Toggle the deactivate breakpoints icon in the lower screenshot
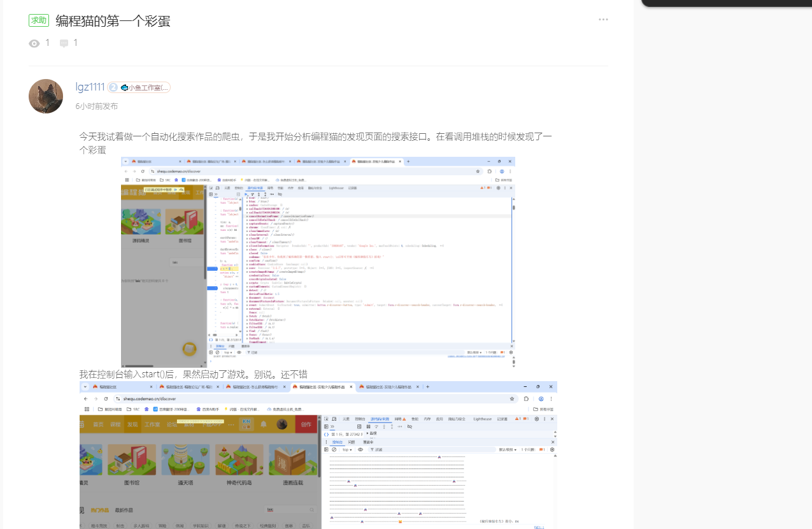Image resolution: width=812 pixels, height=529 pixels. [x=408, y=426]
